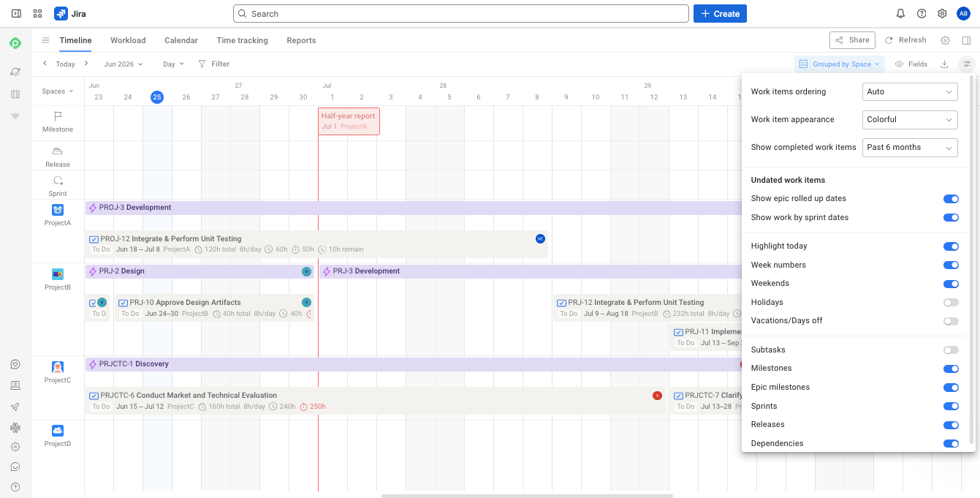Viewport: 980px width, 498px height.
Task: Click the Share button
Action: (x=852, y=40)
